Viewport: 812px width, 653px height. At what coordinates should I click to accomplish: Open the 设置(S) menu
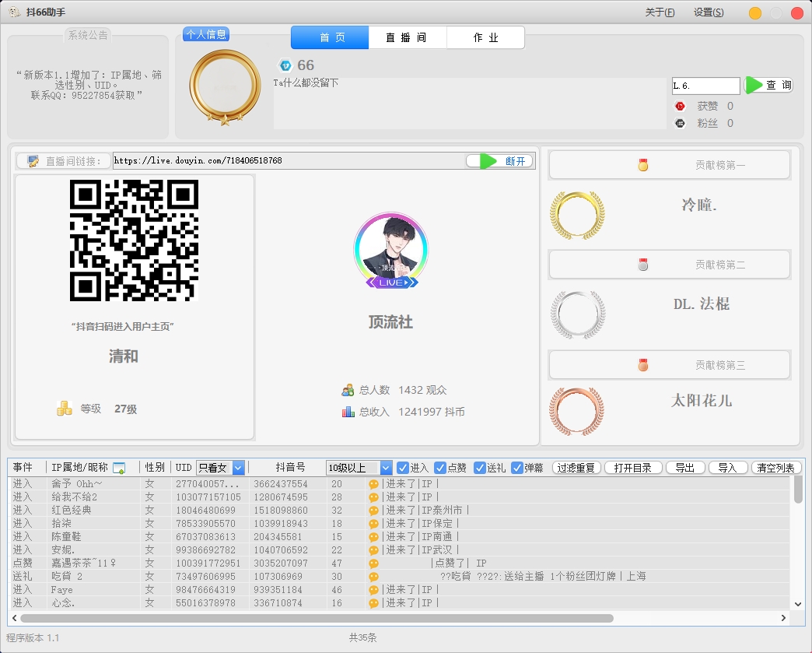707,12
